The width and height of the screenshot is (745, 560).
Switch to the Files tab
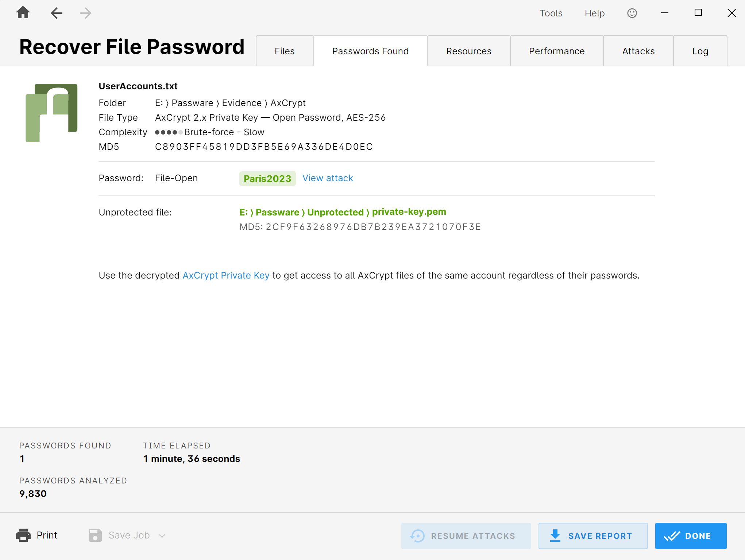(x=285, y=51)
